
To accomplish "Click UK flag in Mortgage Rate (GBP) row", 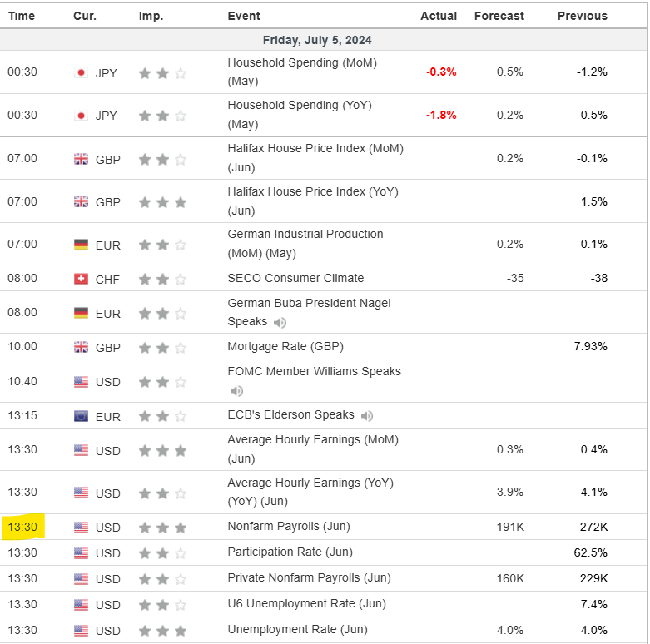I will [81, 347].
